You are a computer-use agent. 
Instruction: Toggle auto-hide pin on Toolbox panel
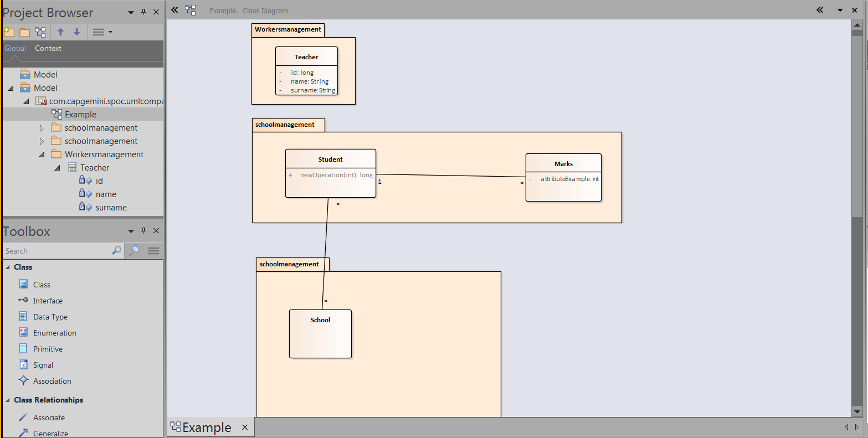(144, 231)
